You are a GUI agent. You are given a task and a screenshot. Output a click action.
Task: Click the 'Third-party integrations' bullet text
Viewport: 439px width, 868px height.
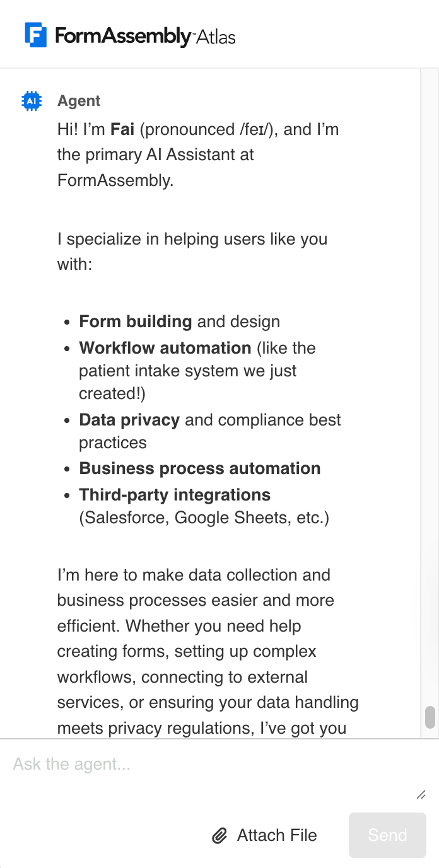click(175, 495)
